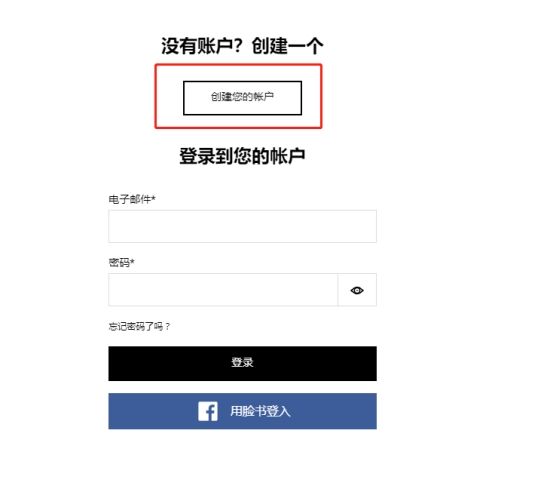Show password via the eye box beside field
The width and height of the screenshot is (554, 498).
coord(357,290)
